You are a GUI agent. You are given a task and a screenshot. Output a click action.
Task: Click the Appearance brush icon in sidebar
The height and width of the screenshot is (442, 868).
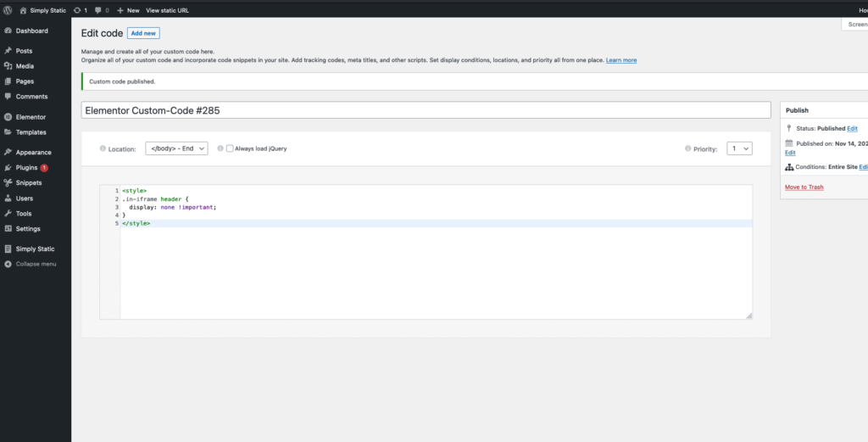coord(8,153)
